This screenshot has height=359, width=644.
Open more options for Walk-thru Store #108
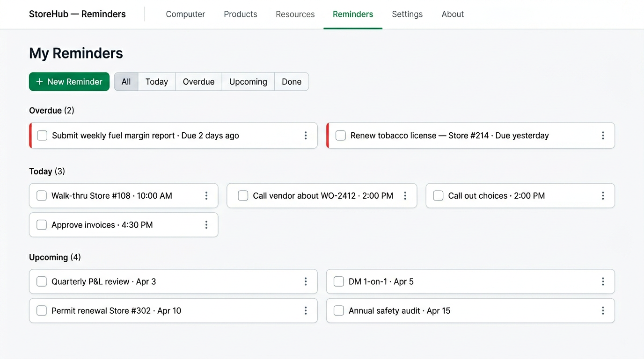(x=206, y=196)
